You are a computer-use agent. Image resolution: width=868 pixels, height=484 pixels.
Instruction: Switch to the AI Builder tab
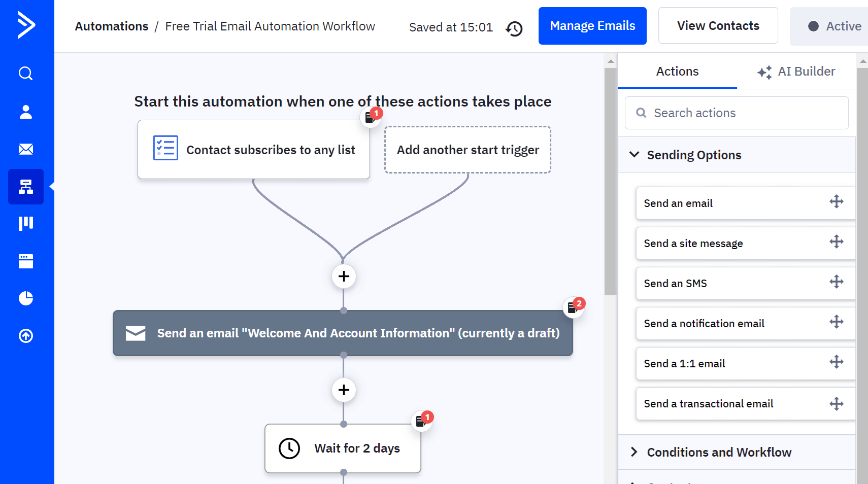(x=796, y=72)
